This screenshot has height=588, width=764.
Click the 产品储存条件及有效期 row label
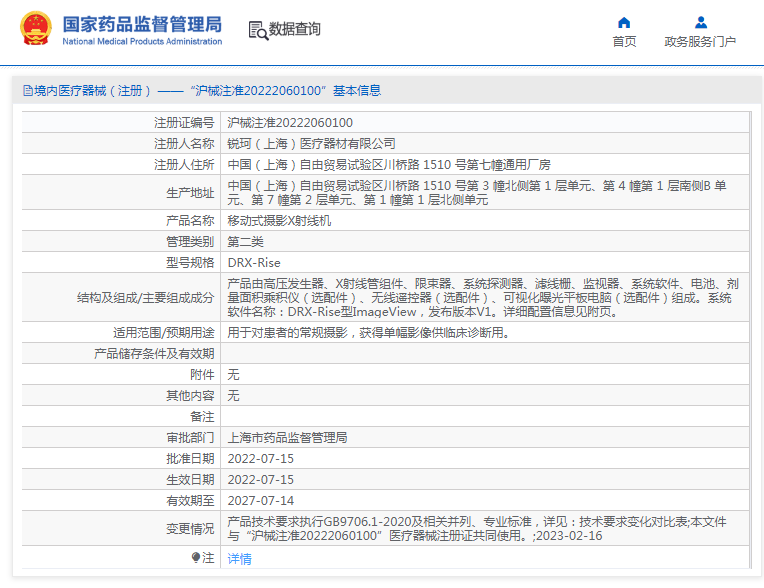[x=154, y=354]
